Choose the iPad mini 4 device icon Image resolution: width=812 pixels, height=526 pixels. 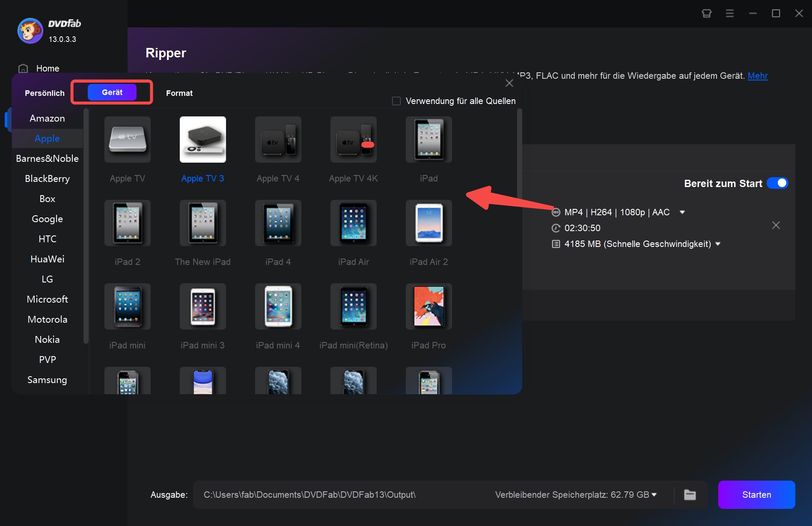click(x=278, y=306)
